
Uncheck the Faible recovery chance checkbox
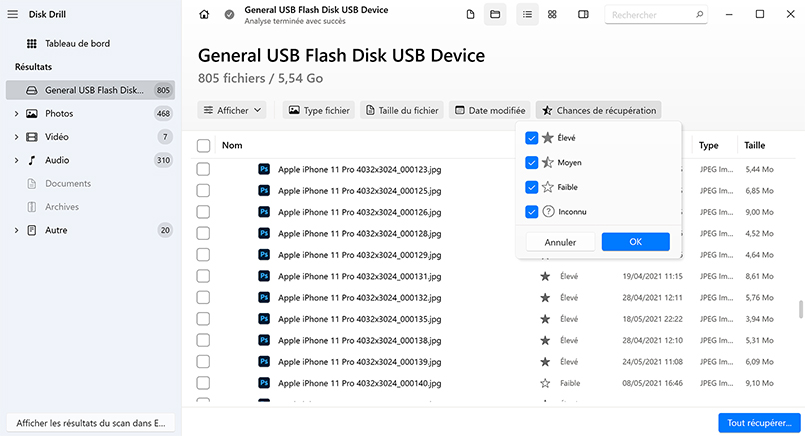pyautogui.click(x=532, y=187)
